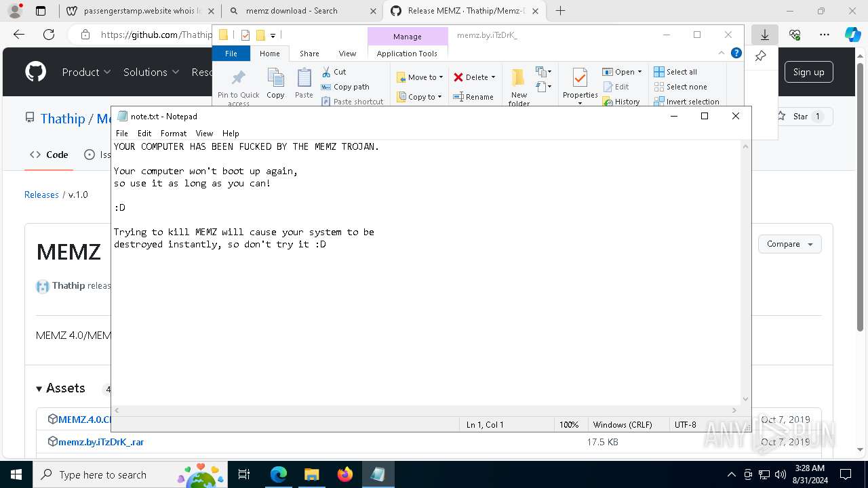868x488 pixels.
Task: Open Code tab on GitHub repo
Action: pyautogui.click(x=49, y=155)
